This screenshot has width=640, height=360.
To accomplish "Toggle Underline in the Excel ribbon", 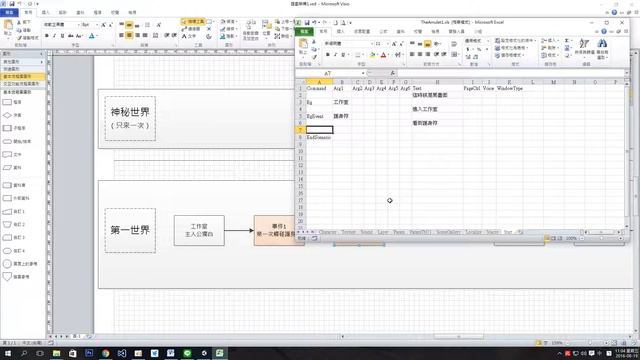I will click(343, 55).
